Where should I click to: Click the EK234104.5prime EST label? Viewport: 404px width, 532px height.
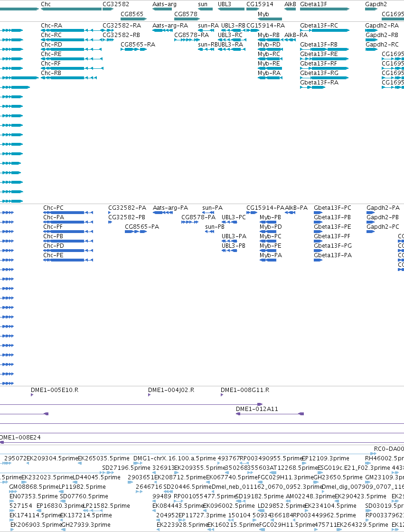331,506
